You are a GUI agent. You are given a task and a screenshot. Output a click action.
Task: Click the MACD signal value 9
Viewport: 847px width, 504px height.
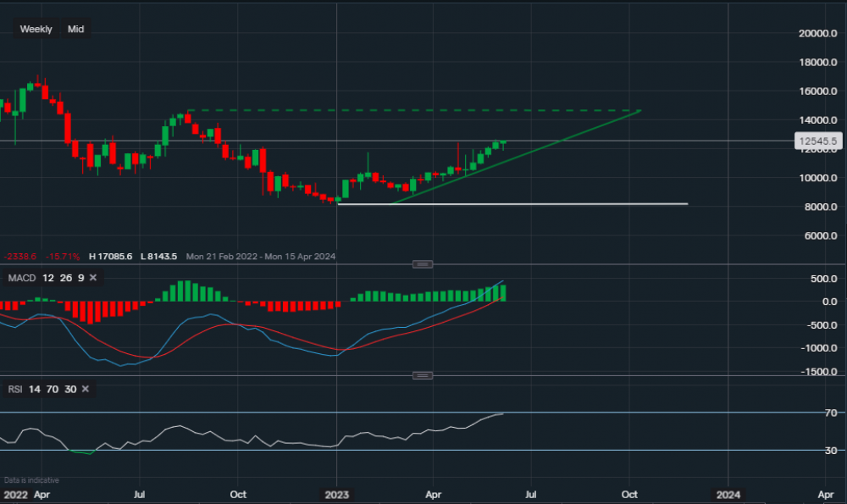coord(79,278)
